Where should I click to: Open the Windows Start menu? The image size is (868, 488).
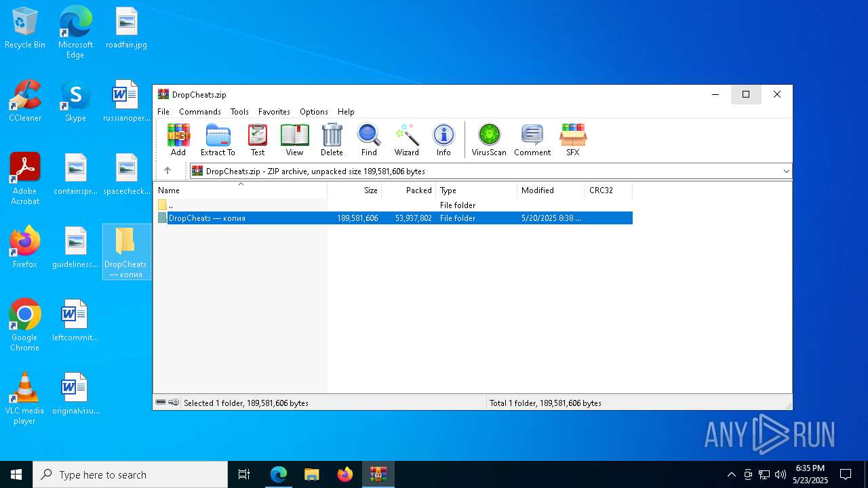[x=16, y=474]
